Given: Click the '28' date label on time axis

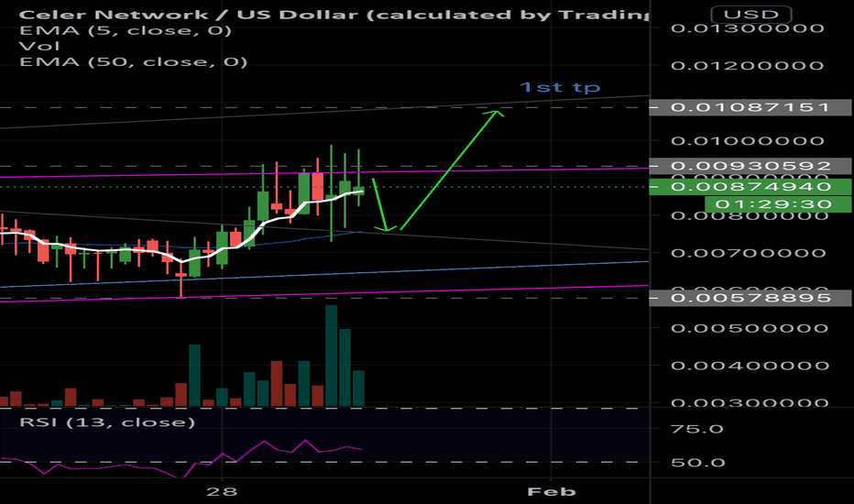Looking at the screenshot, I should tap(223, 492).
